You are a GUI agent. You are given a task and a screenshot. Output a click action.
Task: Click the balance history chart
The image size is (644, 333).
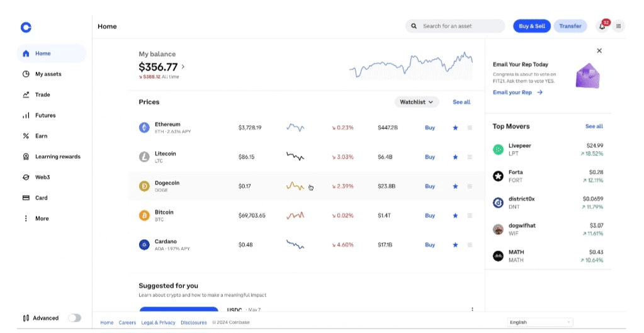[x=410, y=66]
